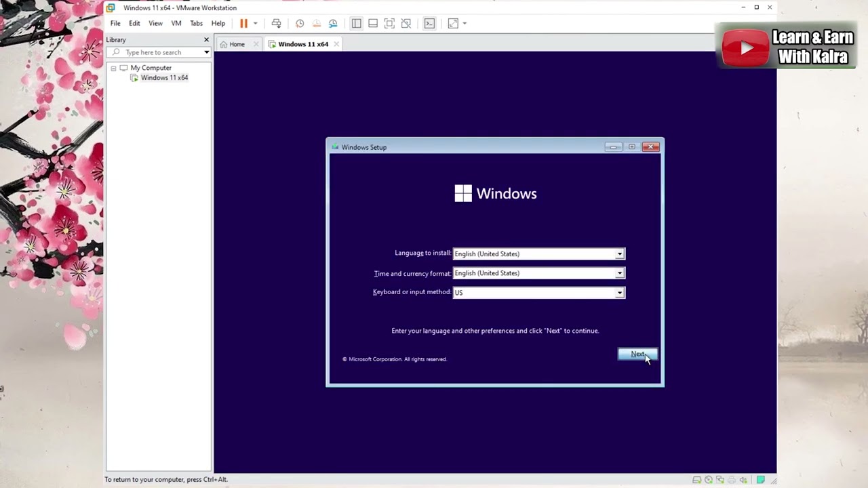Open the message log note icon

click(x=761, y=480)
